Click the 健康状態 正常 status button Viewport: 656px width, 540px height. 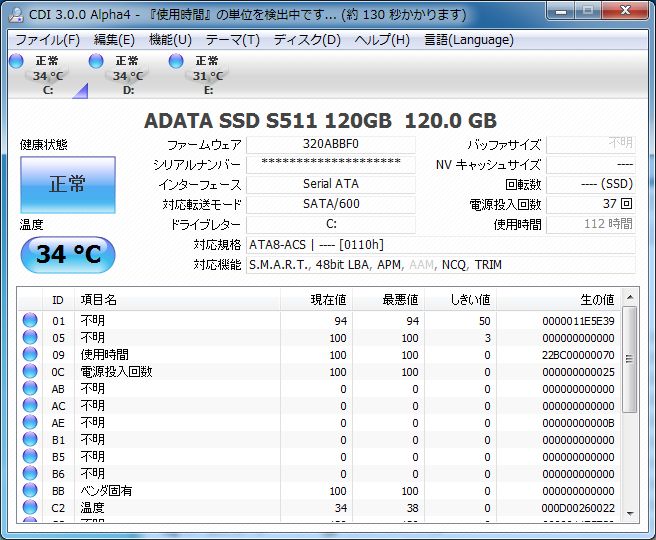(68, 184)
